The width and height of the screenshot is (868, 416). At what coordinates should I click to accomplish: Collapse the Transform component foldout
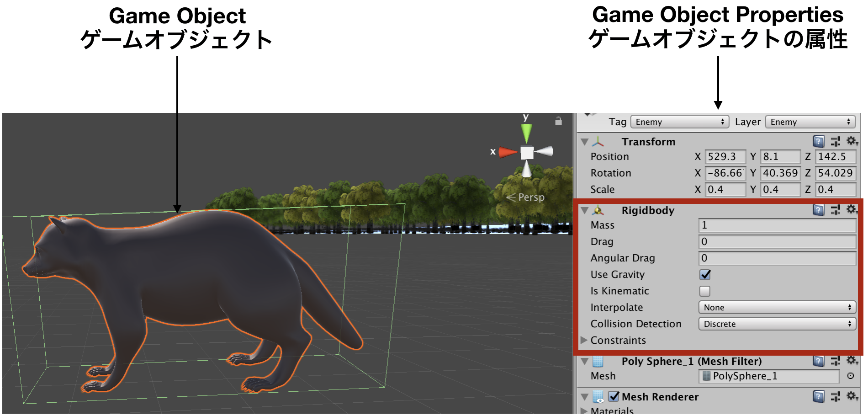[x=584, y=142]
